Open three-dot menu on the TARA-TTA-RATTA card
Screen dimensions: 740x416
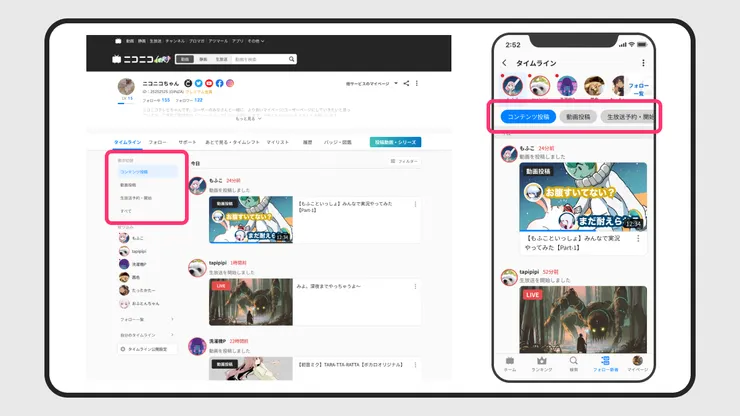415,365
